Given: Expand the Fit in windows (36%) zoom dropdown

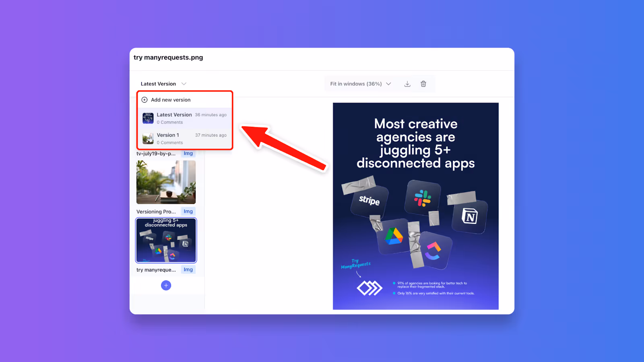Looking at the screenshot, I should [360, 84].
